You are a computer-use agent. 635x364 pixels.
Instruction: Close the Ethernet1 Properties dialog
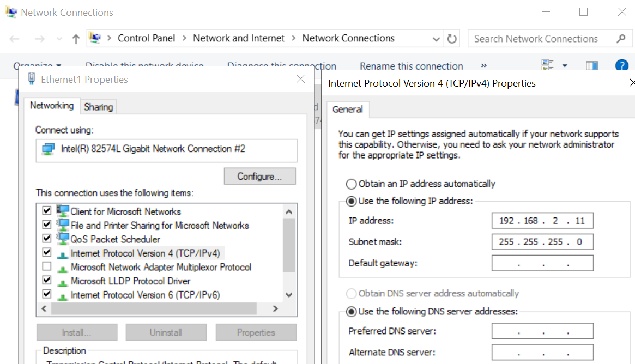(300, 79)
